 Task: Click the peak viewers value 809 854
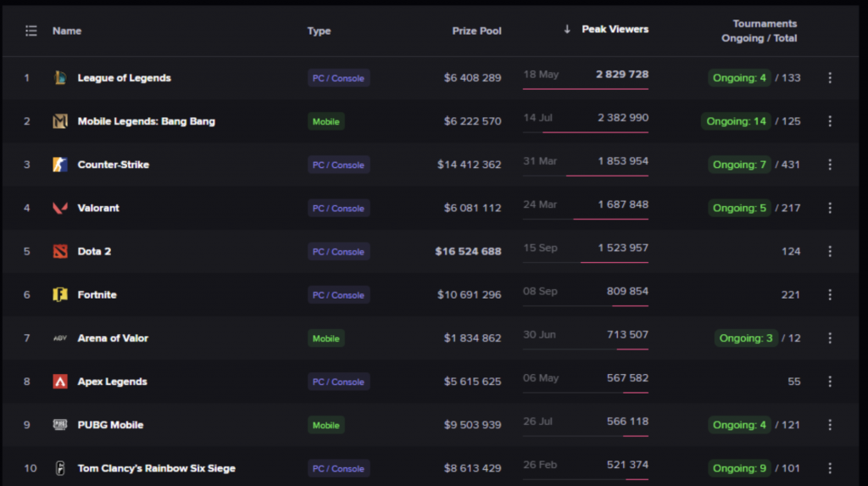pos(627,291)
